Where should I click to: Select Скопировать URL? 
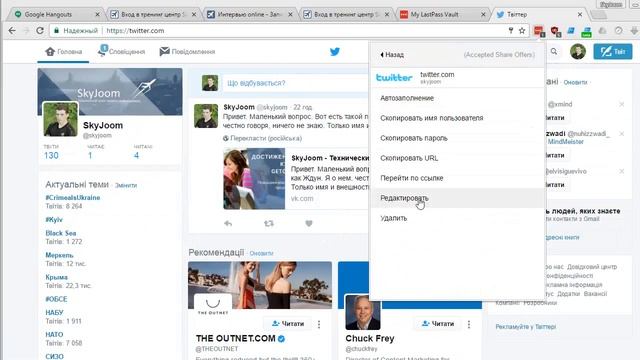point(457,158)
